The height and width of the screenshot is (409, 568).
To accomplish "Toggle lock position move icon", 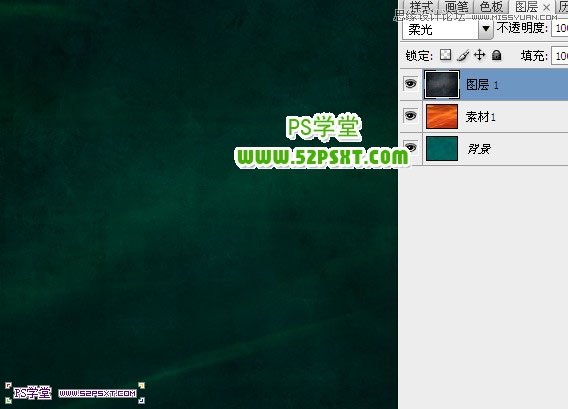I will point(479,55).
